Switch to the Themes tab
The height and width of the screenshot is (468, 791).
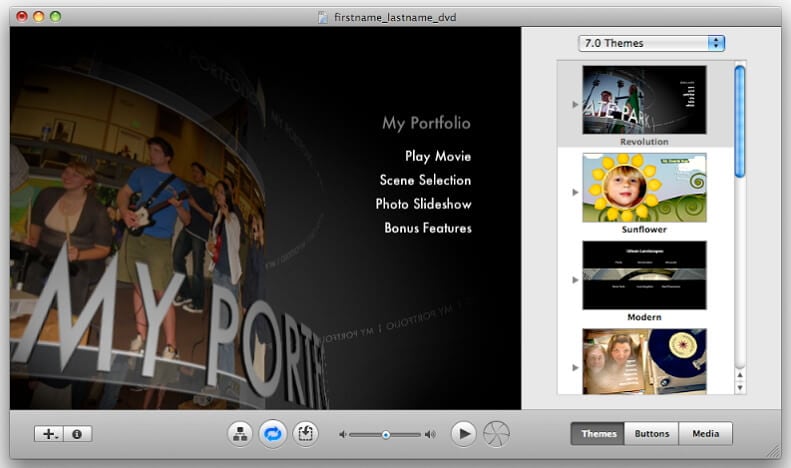(x=598, y=434)
